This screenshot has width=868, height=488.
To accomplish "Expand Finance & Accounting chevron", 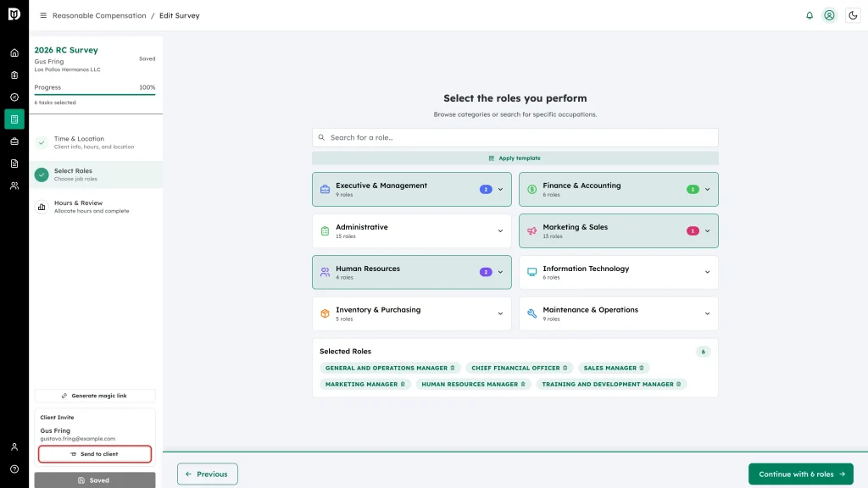I will (x=708, y=189).
